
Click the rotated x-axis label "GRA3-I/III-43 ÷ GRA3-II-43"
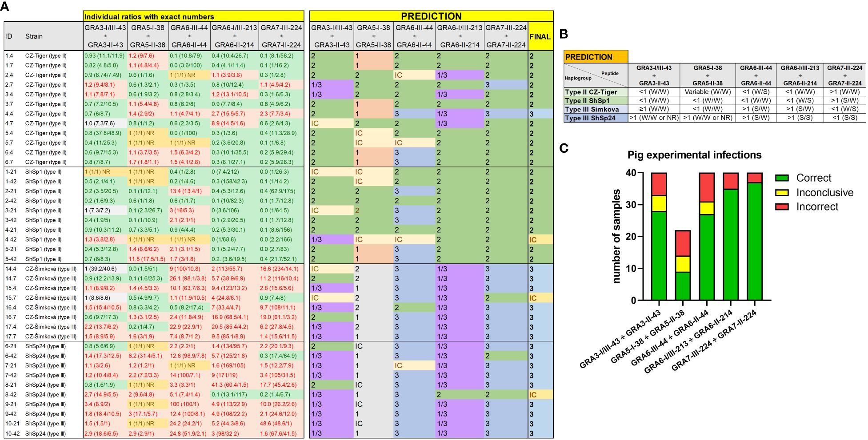pyautogui.click(x=620, y=339)
